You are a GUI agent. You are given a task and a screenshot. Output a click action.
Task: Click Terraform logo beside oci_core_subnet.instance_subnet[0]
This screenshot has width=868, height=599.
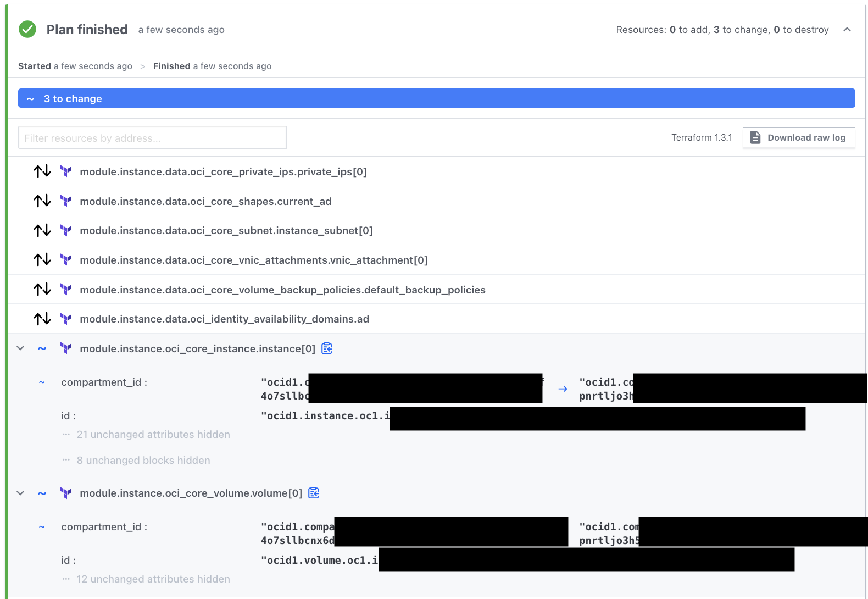tap(65, 230)
